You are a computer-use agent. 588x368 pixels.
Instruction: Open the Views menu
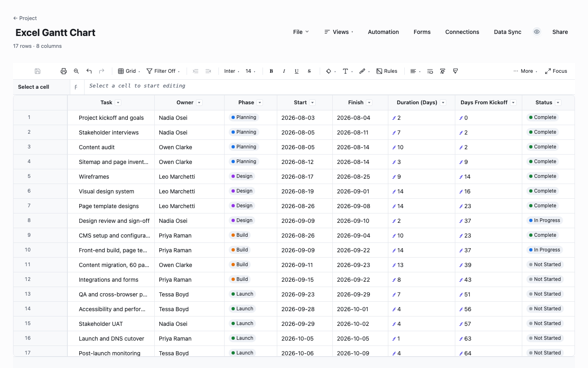(x=339, y=32)
